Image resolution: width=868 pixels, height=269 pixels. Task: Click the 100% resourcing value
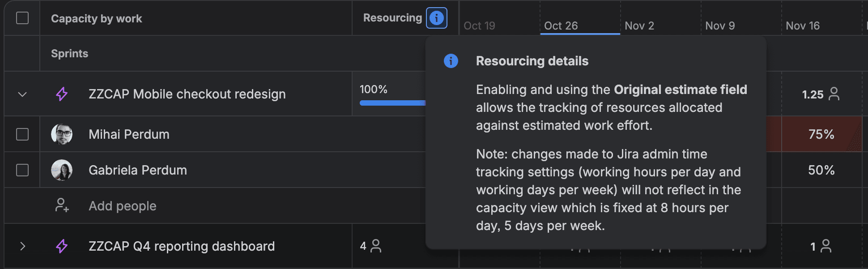pyautogui.click(x=374, y=90)
